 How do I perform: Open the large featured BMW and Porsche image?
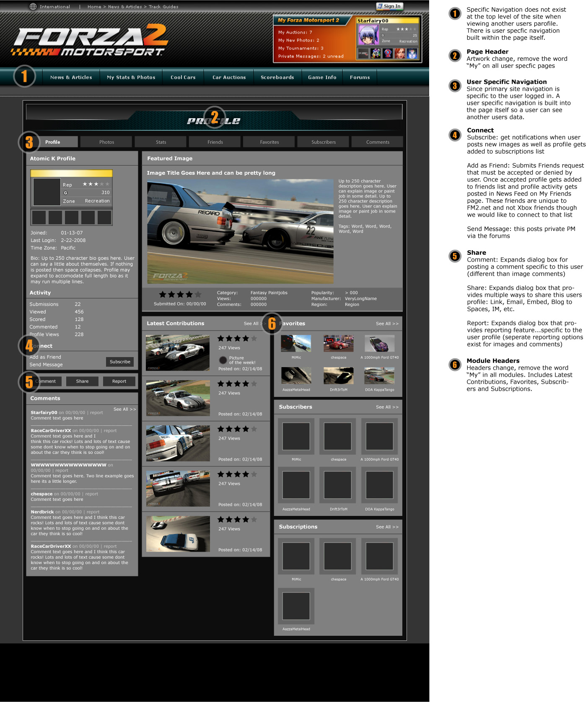[240, 232]
